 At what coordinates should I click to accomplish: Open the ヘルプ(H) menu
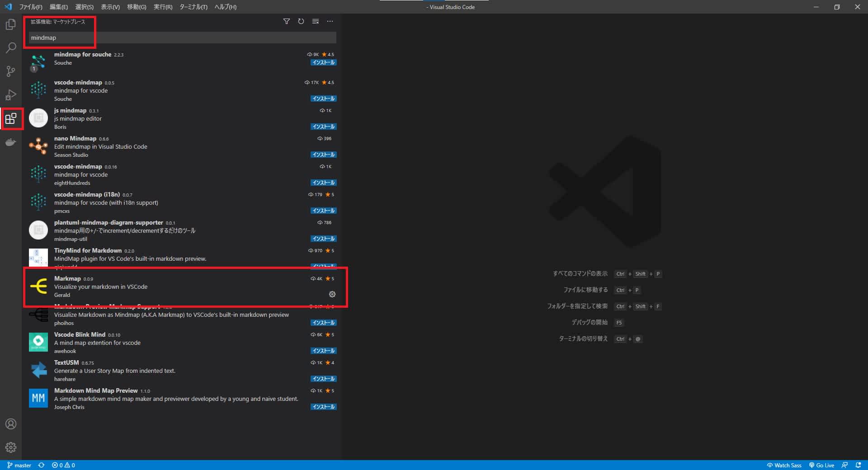[x=226, y=7]
